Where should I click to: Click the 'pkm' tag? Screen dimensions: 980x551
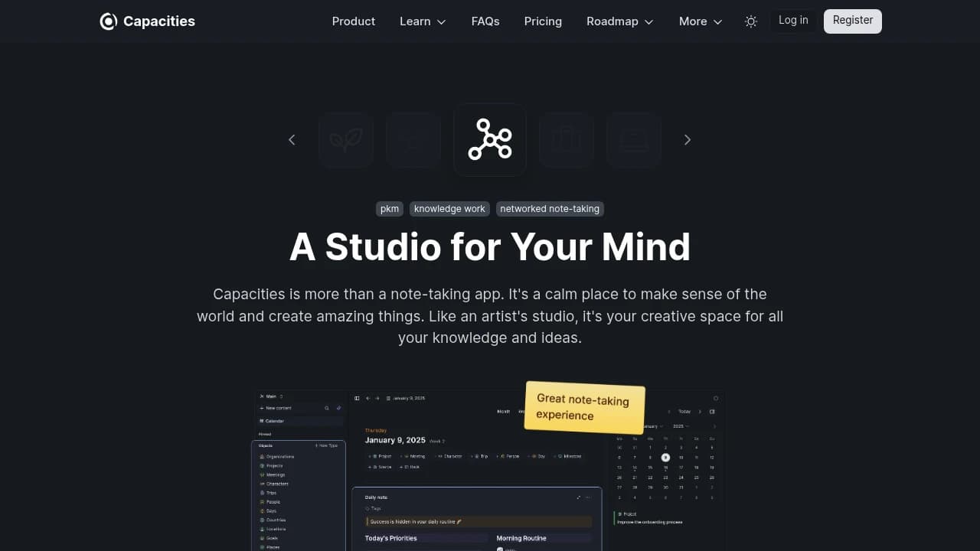(390, 209)
